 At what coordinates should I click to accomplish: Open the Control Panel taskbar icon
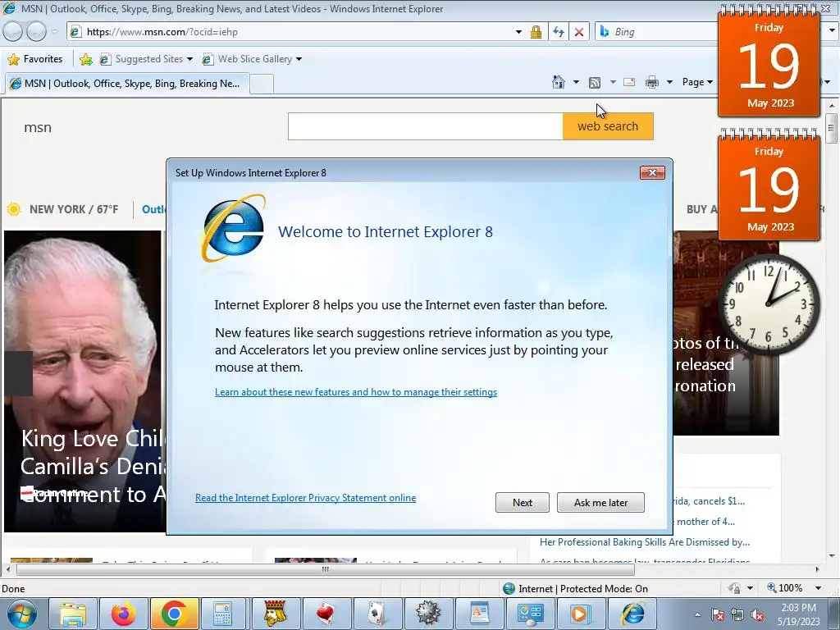point(530,614)
